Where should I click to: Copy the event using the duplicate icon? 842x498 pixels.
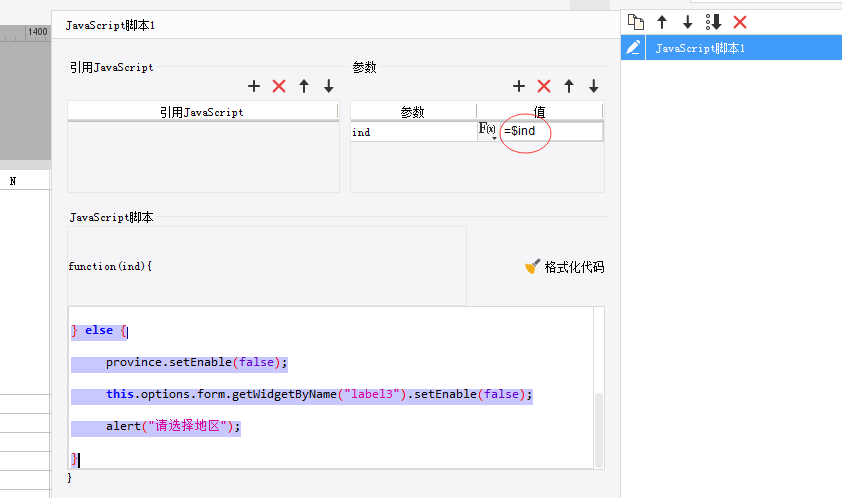pos(636,22)
